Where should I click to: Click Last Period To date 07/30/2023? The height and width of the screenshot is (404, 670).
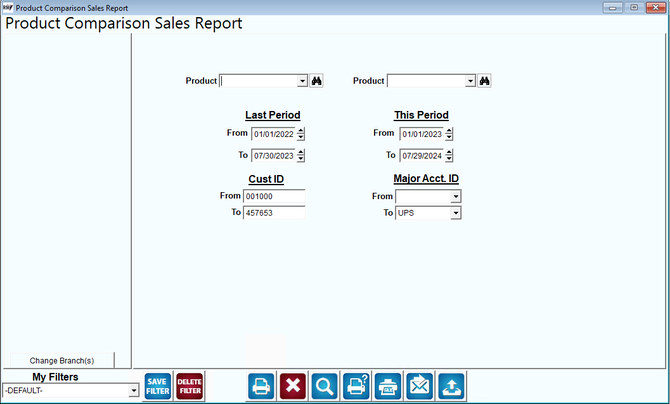[274, 156]
